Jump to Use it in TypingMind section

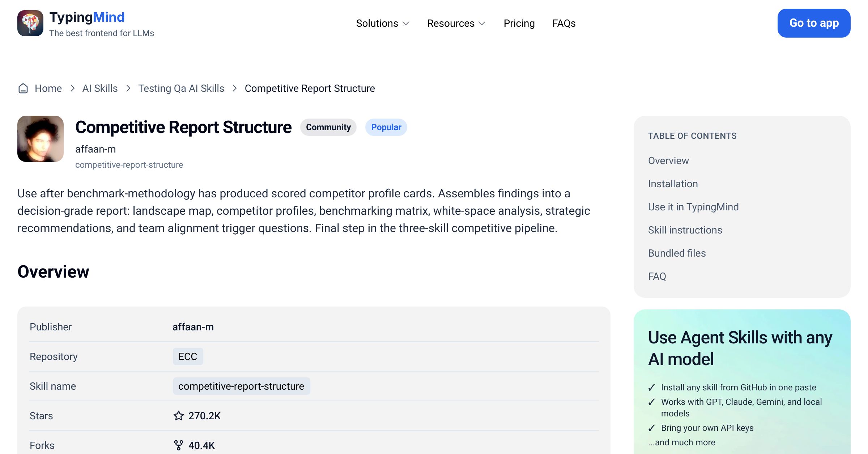click(x=693, y=207)
